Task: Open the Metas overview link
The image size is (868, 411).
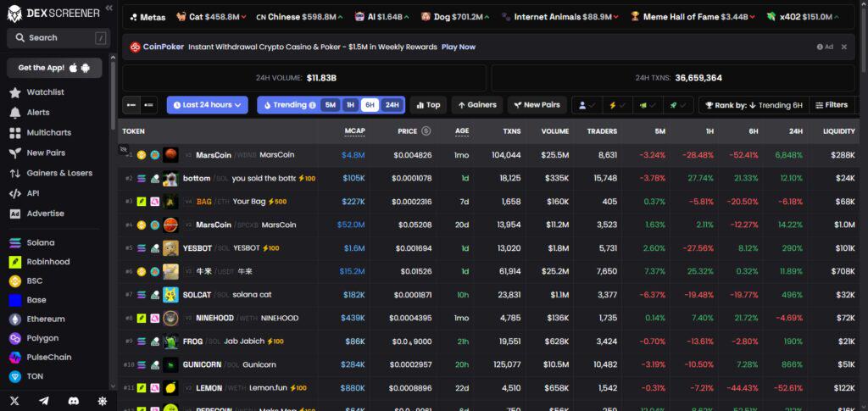Action: (x=147, y=17)
